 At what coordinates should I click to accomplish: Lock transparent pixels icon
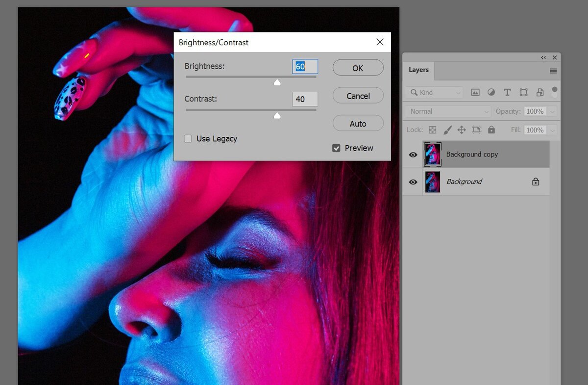(432, 130)
